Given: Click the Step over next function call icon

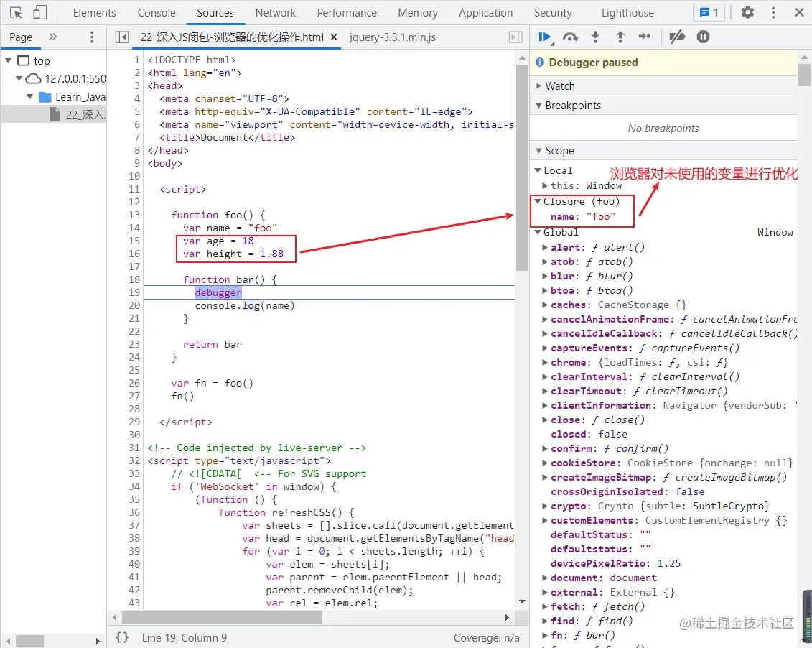Looking at the screenshot, I should 570,37.
